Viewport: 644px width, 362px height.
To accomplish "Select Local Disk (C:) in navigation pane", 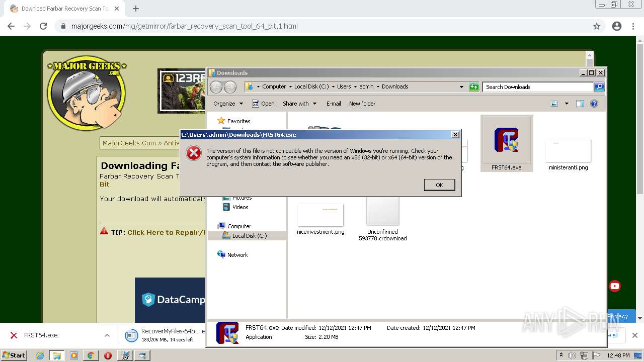I will pyautogui.click(x=247, y=236).
